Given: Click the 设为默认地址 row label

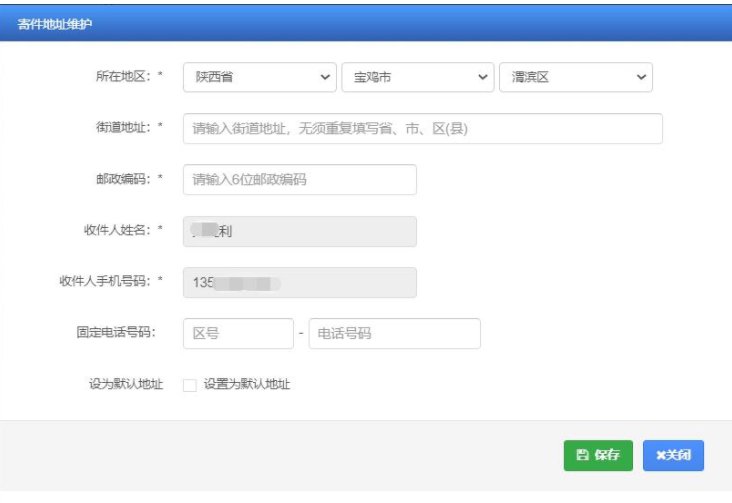Looking at the screenshot, I should coord(126,384).
